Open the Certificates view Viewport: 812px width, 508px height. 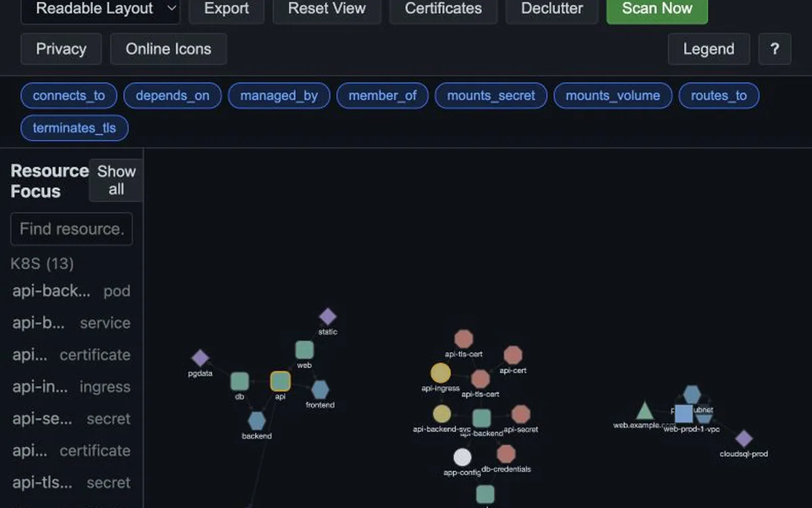[443, 9]
